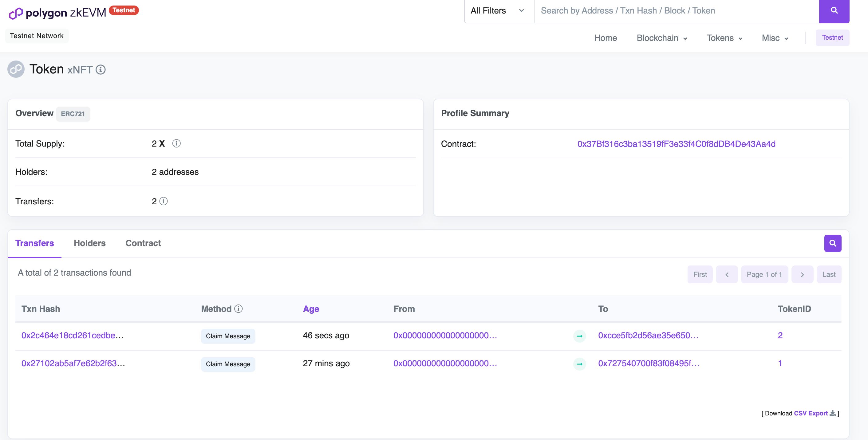Switch to the Transfers tab
The width and height of the screenshot is (868, 440).
(35, 243)
